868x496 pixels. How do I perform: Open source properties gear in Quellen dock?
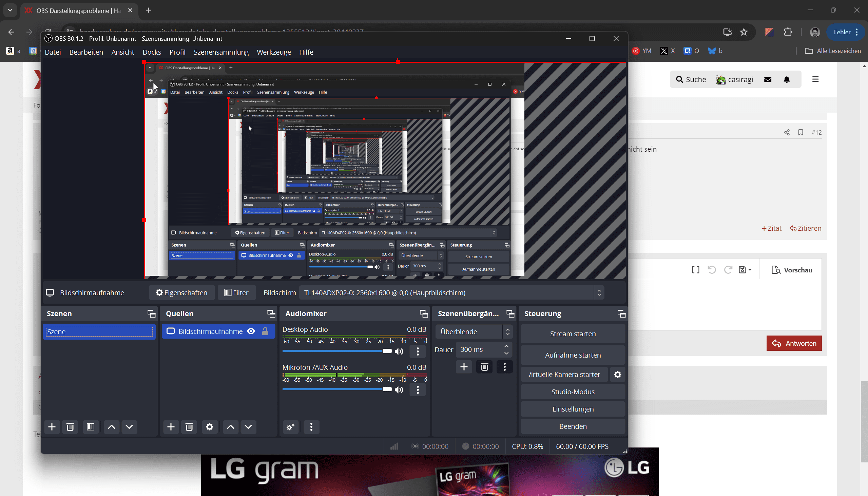point(209,427)
